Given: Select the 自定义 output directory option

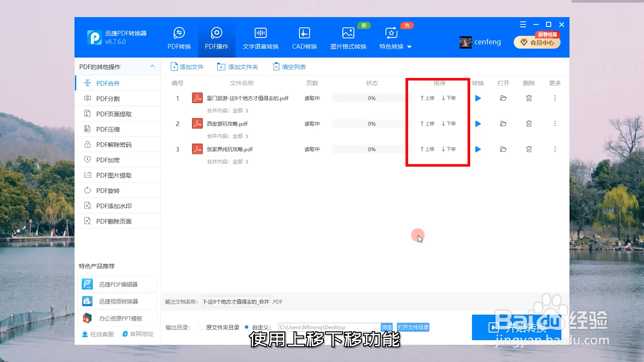Looking at the screenshot, I should pyautogui.click(x=247, y=327).
